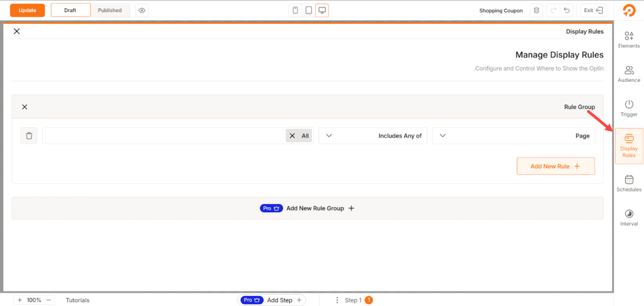
Task: Preview campaign with the eye icon
Action: 142,10
